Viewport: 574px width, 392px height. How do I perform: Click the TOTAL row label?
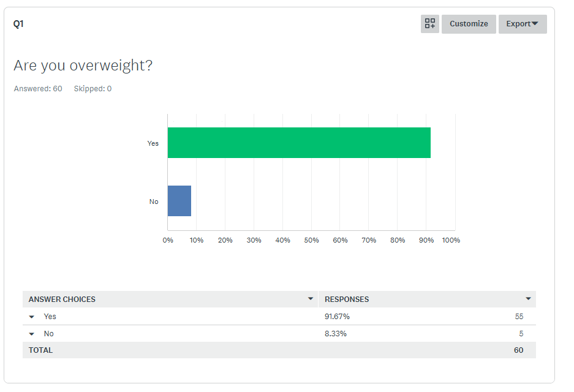click(40, 350)
